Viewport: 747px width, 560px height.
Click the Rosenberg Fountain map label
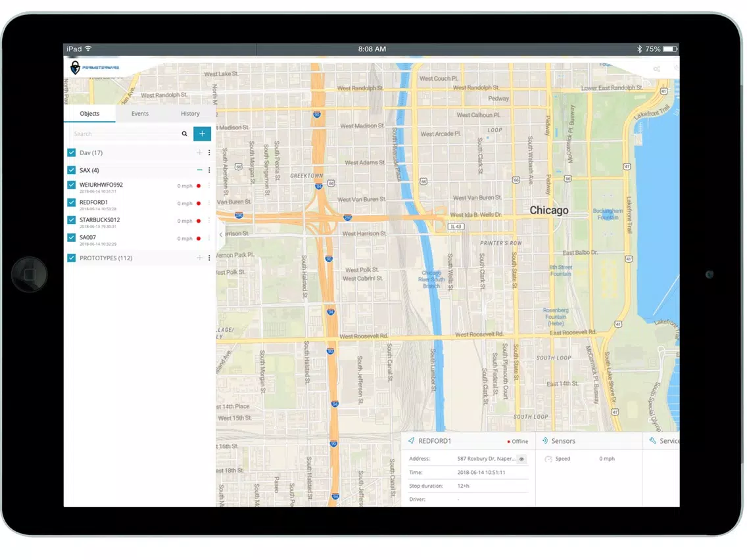point(556,317)
